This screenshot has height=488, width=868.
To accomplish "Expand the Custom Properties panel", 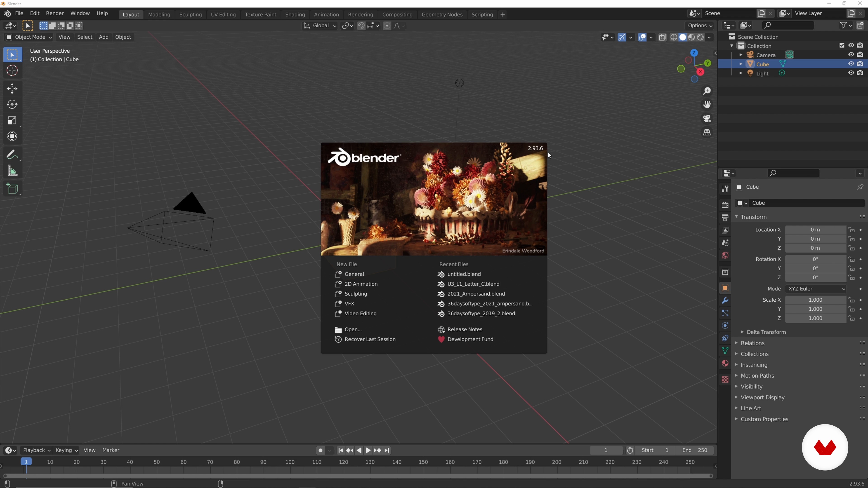I will [x=764, y=419].
